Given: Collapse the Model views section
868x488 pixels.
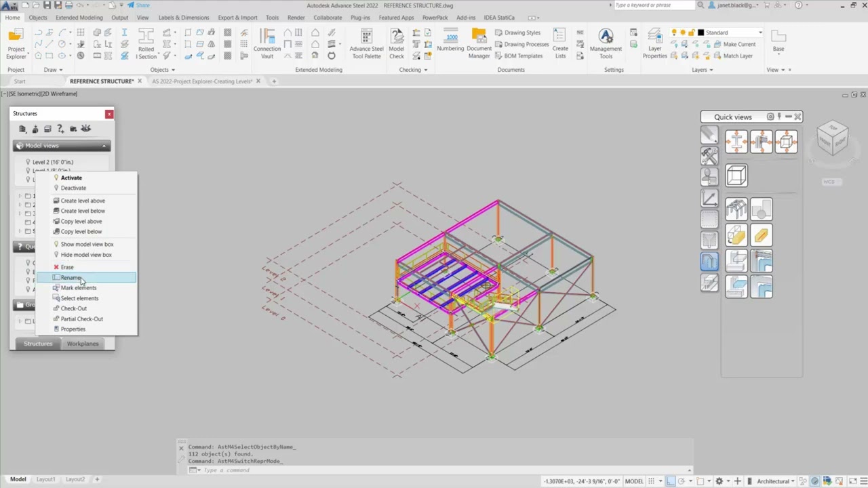Looking at the screenshot, I should point(104,146).
